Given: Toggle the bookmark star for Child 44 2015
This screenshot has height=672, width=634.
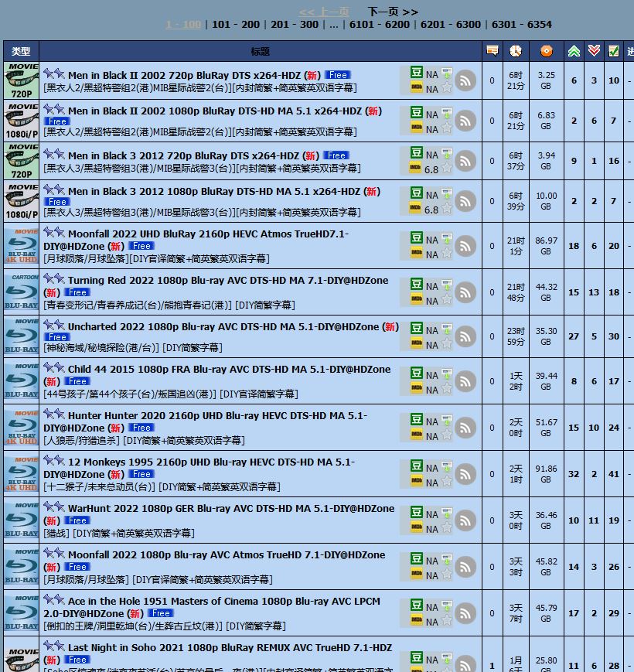Looking at the screenshot, I should pos(447,388).
